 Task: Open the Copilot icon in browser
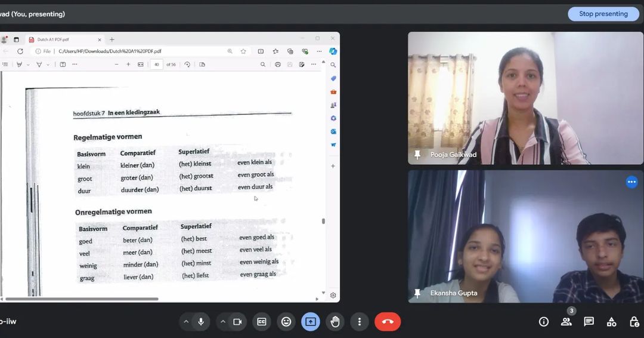(x=333, y=51)
